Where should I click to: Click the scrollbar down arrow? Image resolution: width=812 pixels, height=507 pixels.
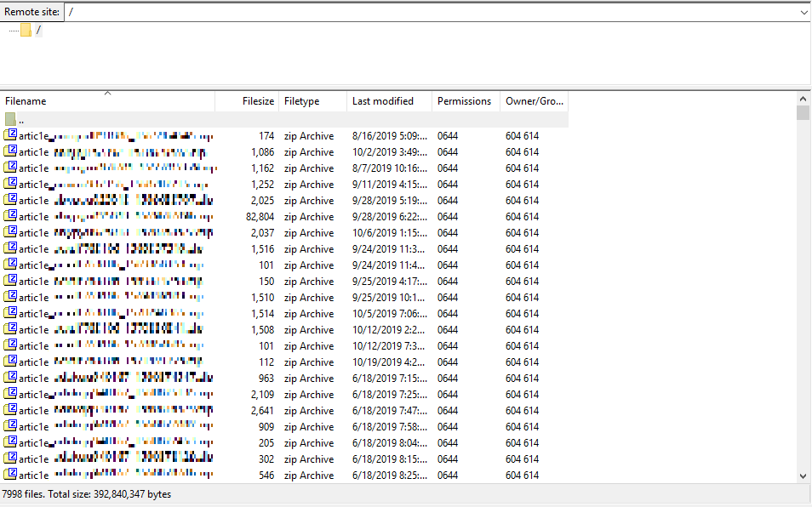pos(803,476)
